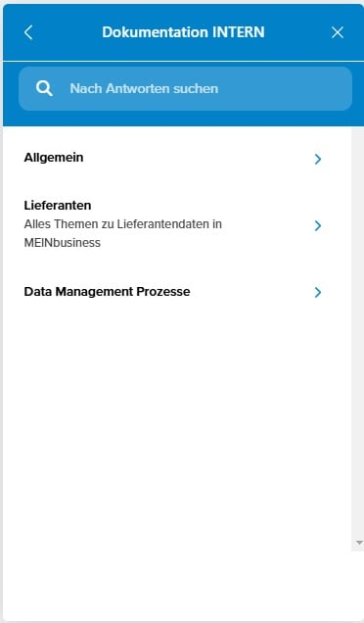Screen dimensions: 364x623
Task: Close the Dokumentation INTERN panel
Action: tap(338, 32)
